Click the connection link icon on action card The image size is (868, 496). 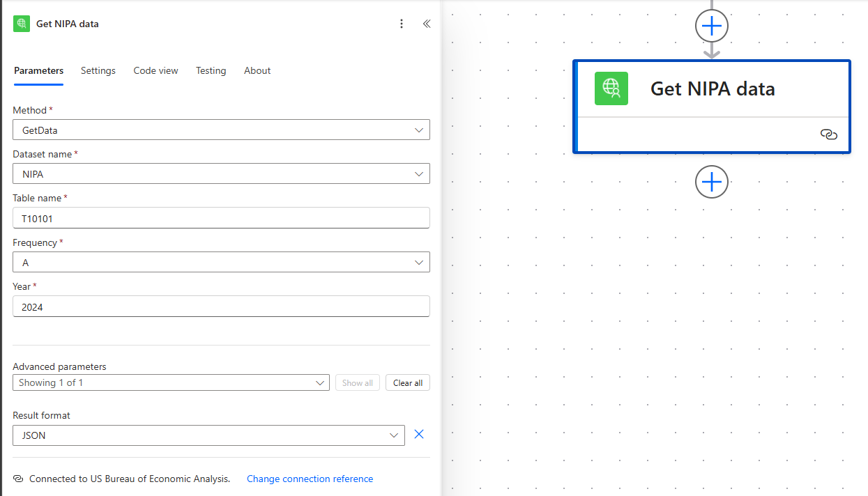tap(829, 135)
